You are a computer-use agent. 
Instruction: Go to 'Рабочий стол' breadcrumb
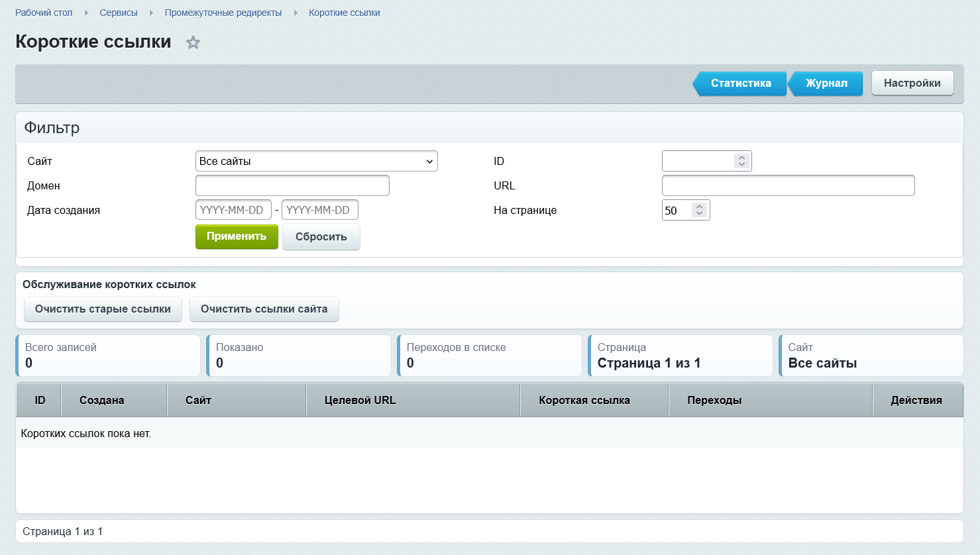[44, 13]
